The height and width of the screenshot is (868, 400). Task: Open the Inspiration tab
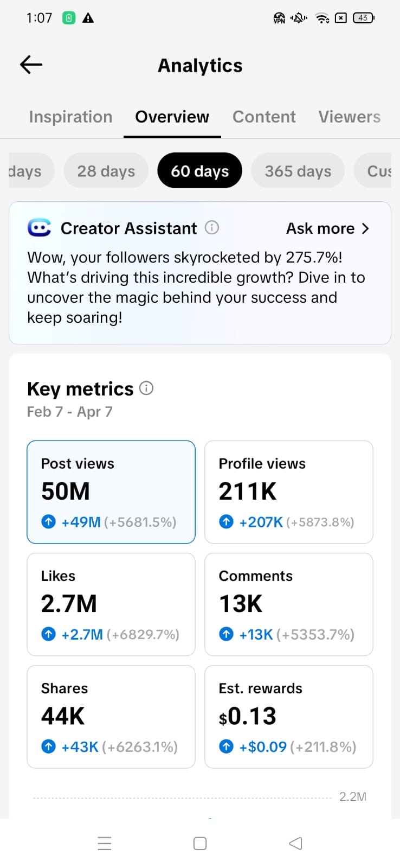[70, 117]
